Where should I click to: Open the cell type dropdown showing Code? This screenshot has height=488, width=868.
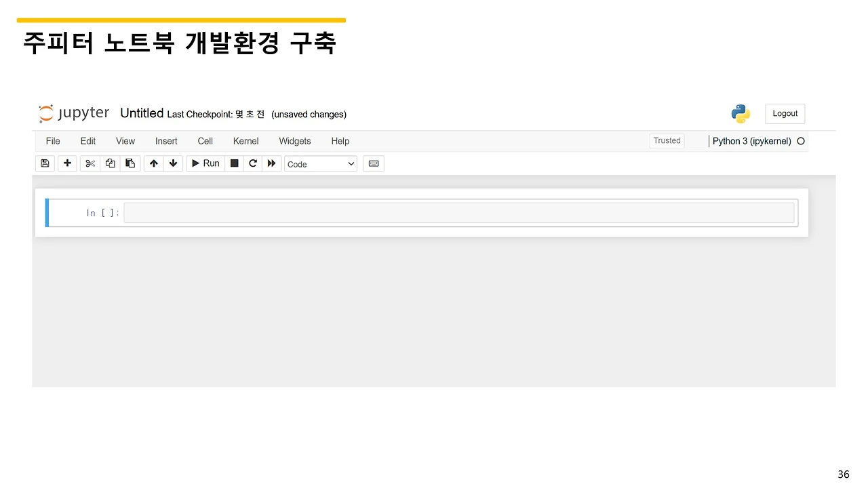point(320,163)
